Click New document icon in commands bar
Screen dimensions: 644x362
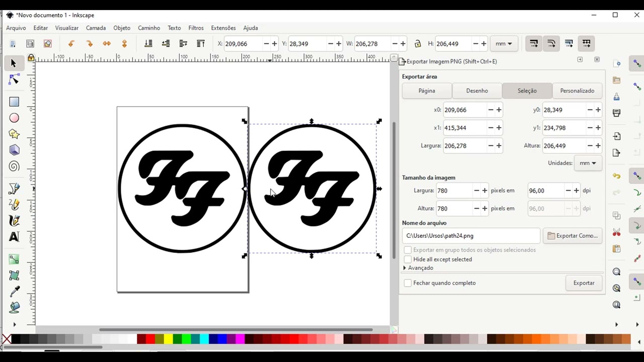616,64
